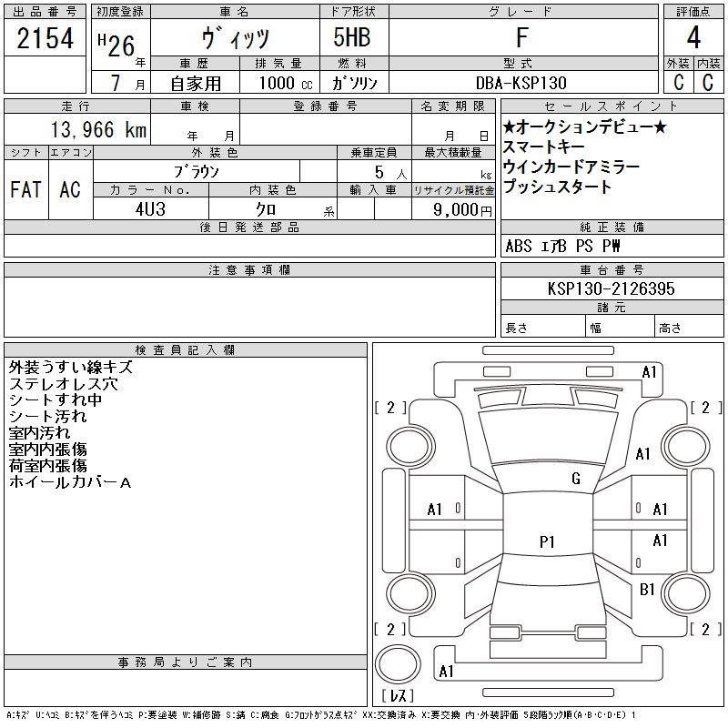The height and width of the screenshot is (728, 728).
Task: Select the interior color クロ
Action: coord(266,209)
